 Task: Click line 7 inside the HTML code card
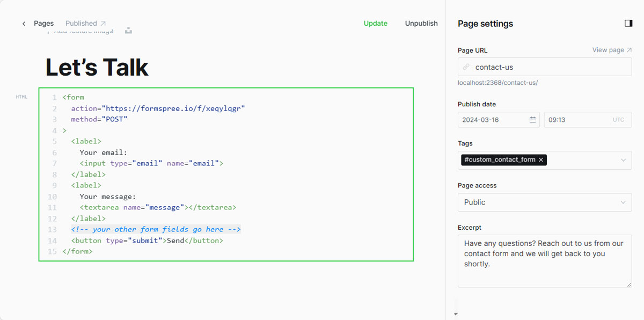click(150, 163)
